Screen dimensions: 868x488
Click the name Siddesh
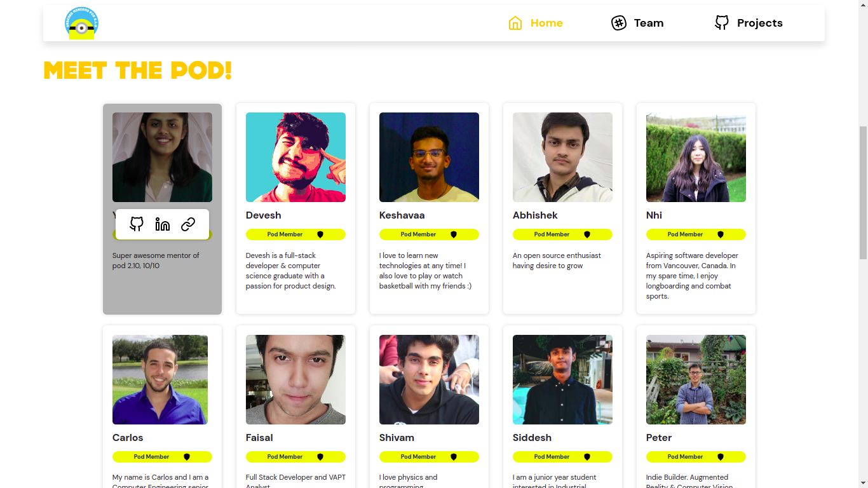coord(532,438)
